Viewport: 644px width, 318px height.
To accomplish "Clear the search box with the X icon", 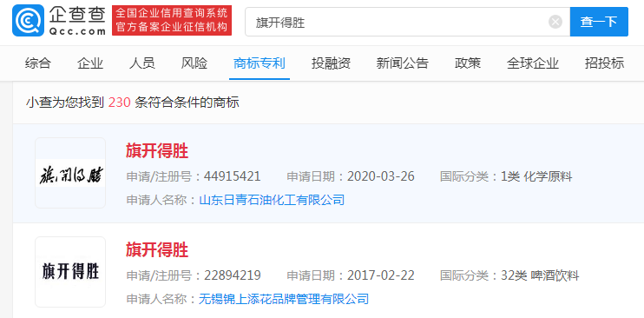I will point(555,22).
